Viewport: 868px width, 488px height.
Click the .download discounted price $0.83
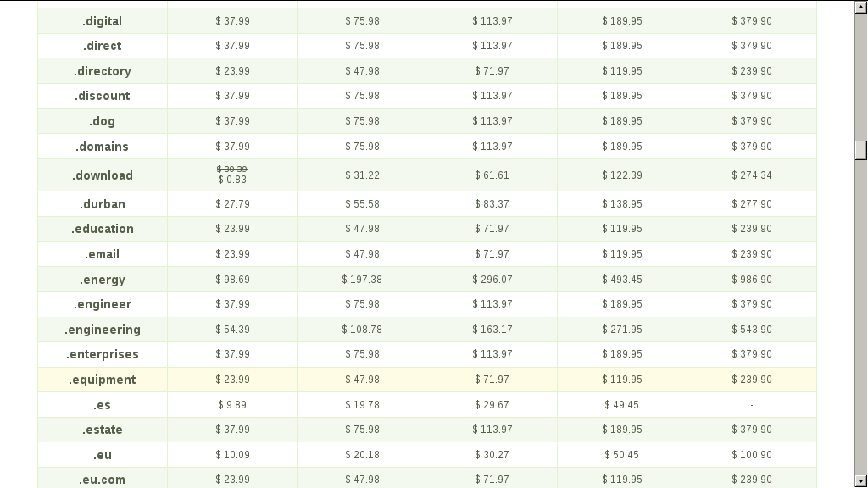(232, 180)
